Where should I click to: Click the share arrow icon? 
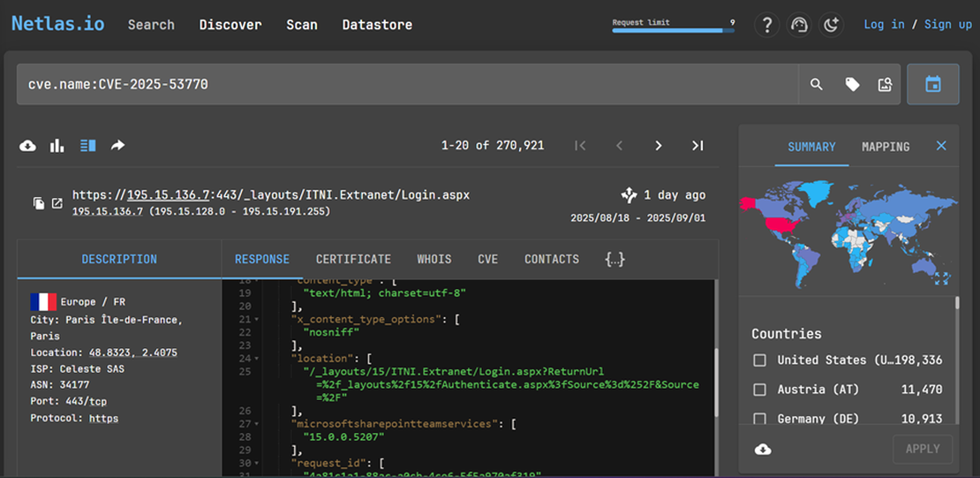click(117, 146)
